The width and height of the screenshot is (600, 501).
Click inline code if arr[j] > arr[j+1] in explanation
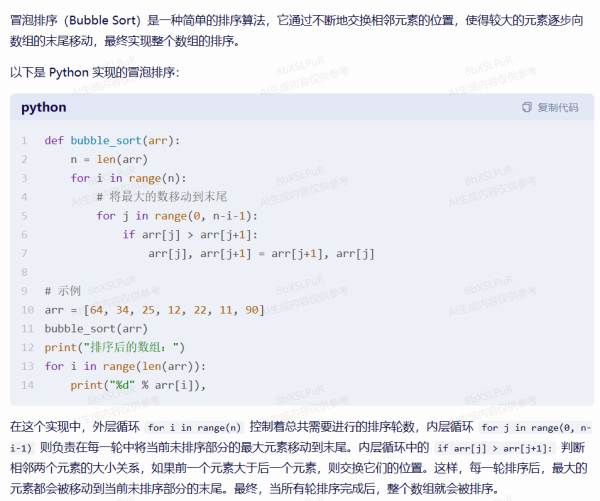[x=494, y=447]
